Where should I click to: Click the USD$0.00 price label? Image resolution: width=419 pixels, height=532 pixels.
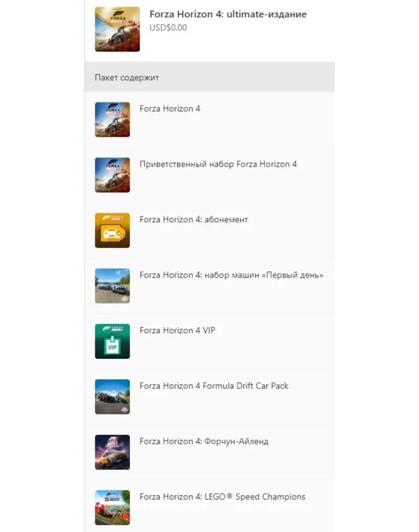tap(168, 28)
